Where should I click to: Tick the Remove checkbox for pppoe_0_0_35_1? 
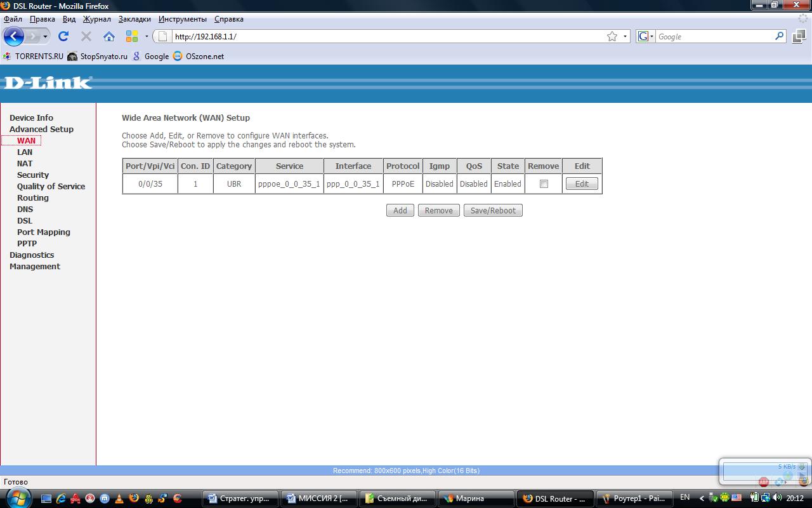click(x=544, y=184)
